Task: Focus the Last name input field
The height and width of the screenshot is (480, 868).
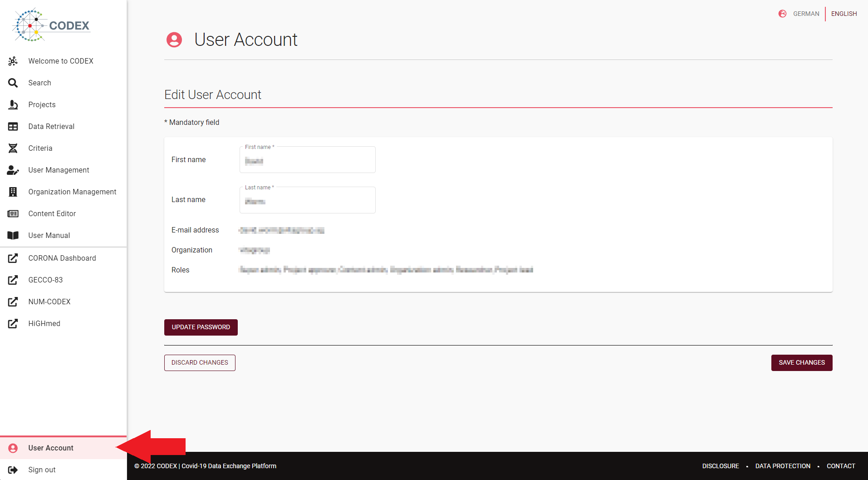Action: tap(308, 200)
